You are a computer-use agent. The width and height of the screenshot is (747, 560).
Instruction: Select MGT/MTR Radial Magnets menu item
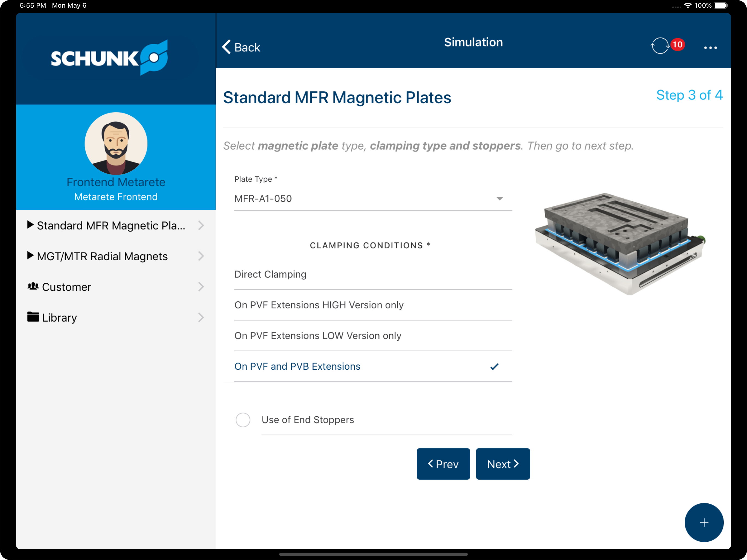(x=116, y=256)
